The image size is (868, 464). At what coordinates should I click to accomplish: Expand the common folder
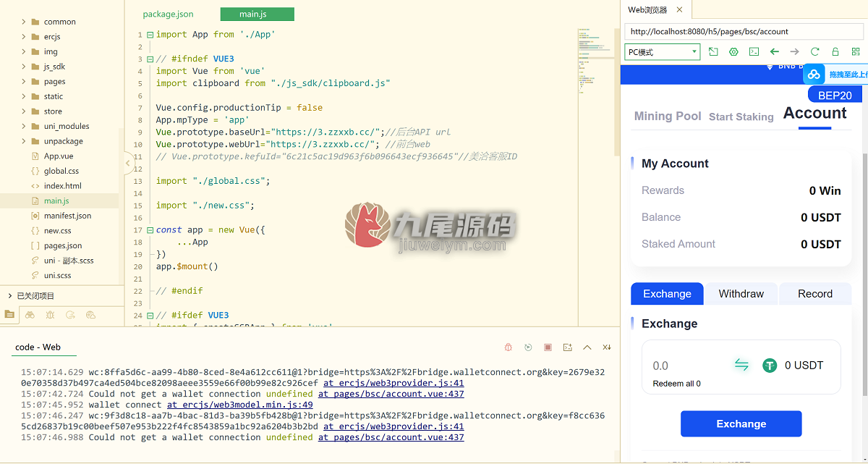tap(24, 22)
